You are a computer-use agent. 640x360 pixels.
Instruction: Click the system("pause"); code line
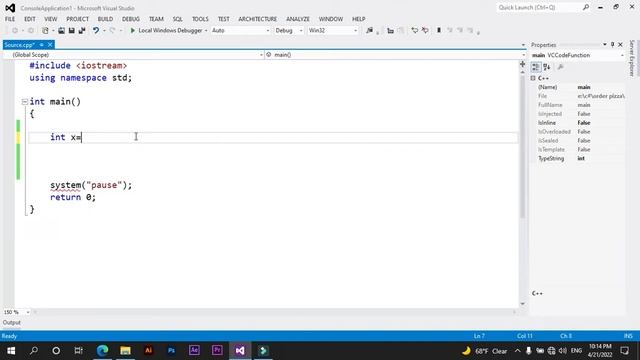coord(91,185)
